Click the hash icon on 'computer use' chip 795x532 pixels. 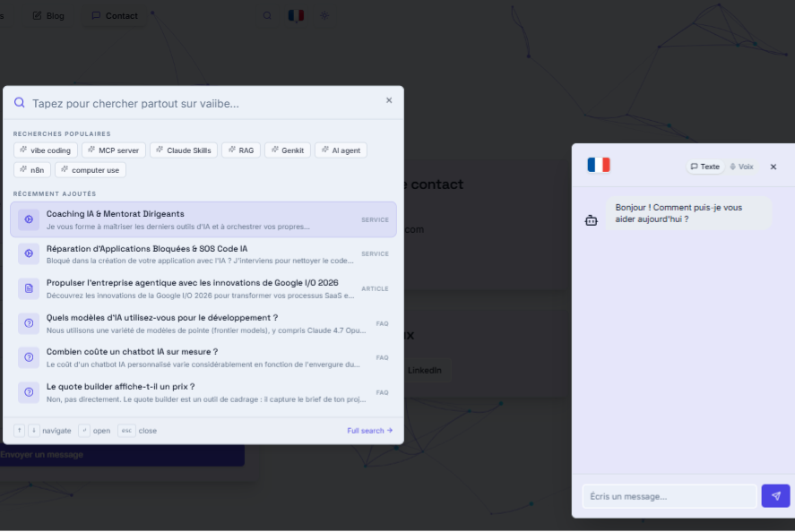[65, 170]
